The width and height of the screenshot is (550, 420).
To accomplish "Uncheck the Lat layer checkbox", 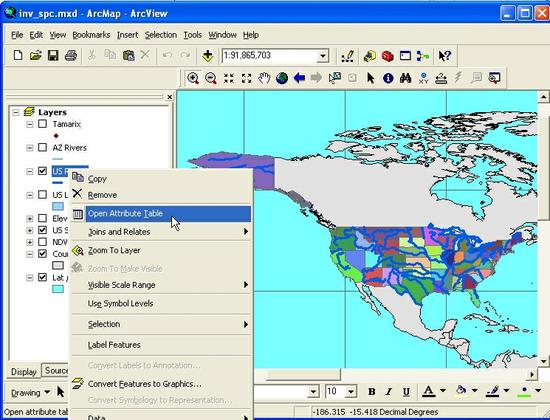I will coord(42,277).
